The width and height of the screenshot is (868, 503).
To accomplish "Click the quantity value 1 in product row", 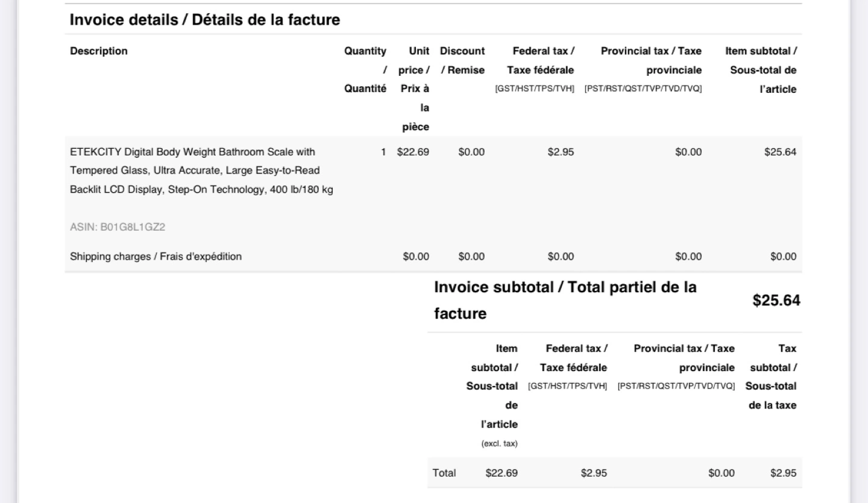I will (383, 152).
